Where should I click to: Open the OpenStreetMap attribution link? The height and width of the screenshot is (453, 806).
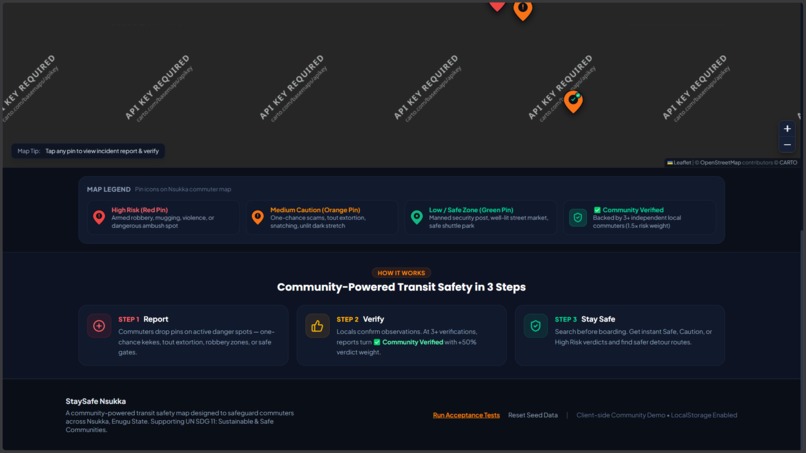[x=720, y=162]
